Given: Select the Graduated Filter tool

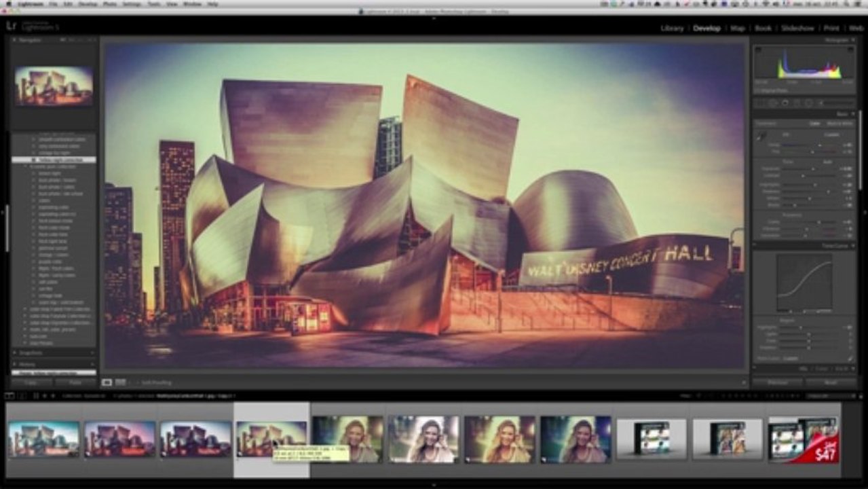Looking at the screenshot, I should (797, 103).
